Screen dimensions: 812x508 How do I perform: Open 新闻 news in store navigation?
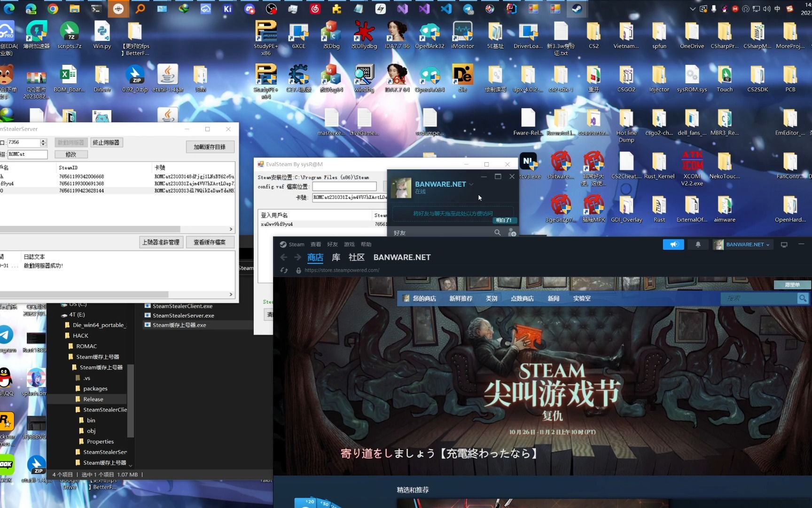tap(553, 298)
